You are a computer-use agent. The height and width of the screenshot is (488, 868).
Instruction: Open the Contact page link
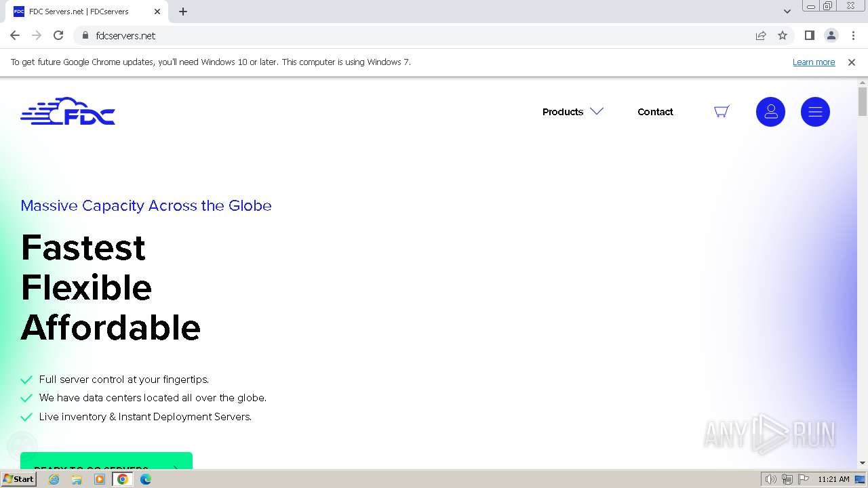click(x=655, y=112)
